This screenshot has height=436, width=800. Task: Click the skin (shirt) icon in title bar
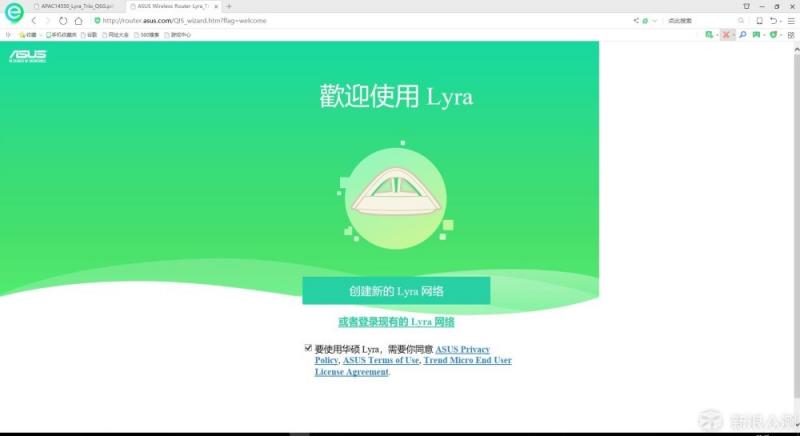tap(746, 6)
